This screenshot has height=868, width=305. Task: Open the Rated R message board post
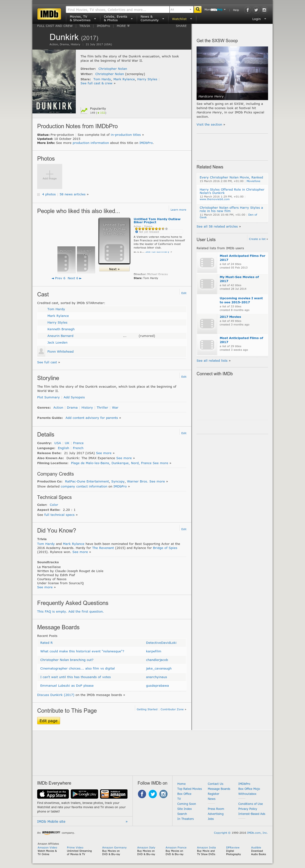tap(46, 643)
